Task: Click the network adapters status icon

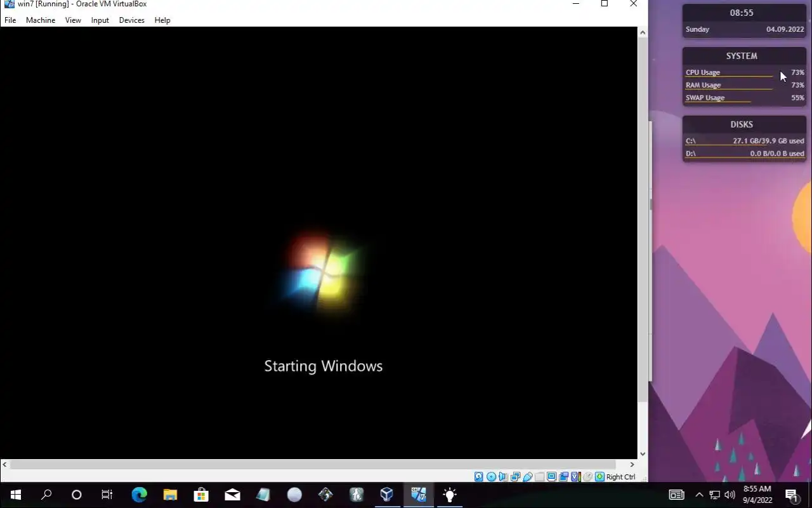Action: (516, 477)
